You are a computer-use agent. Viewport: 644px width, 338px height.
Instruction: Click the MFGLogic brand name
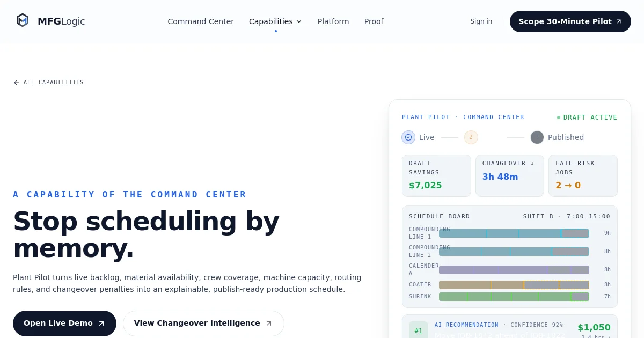click(x=61, y=21)
